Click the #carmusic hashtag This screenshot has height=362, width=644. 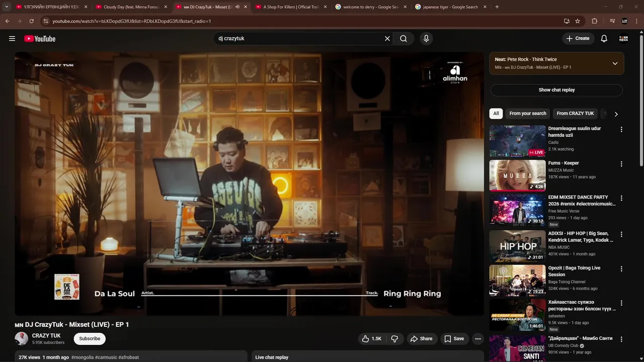106,357
